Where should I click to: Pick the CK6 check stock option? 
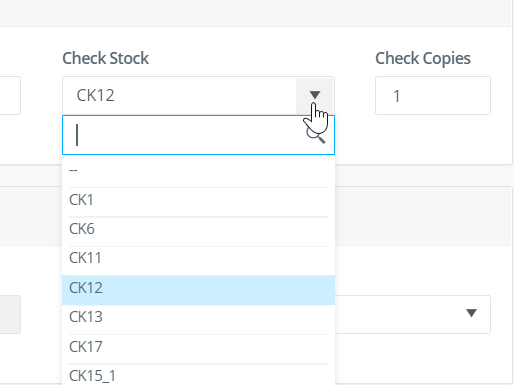pyautogui.click(x=198, y=229)
